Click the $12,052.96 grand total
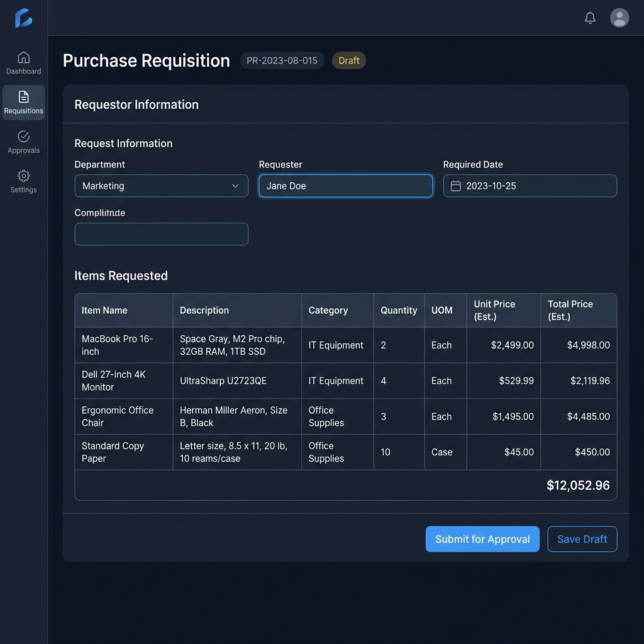644x644 pixels. (578, 485)
